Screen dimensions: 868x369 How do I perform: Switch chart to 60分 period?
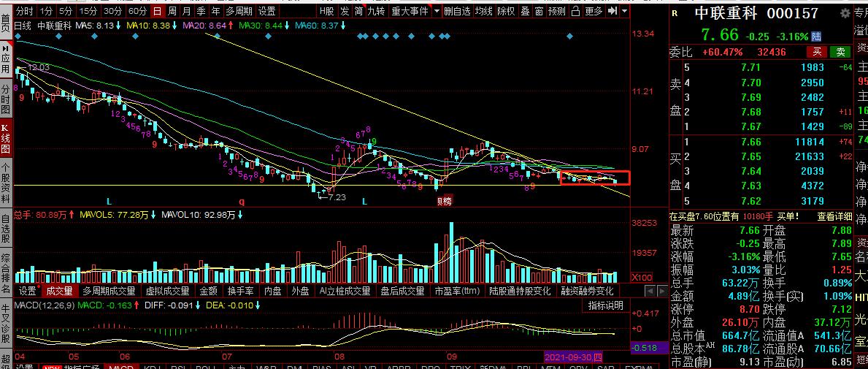(x=137, y=11)
